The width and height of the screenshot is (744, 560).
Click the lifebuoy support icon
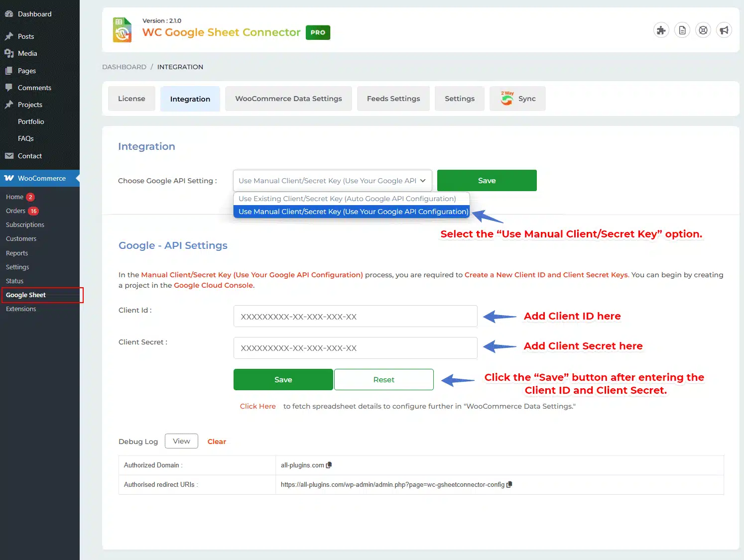pos(703,30)
